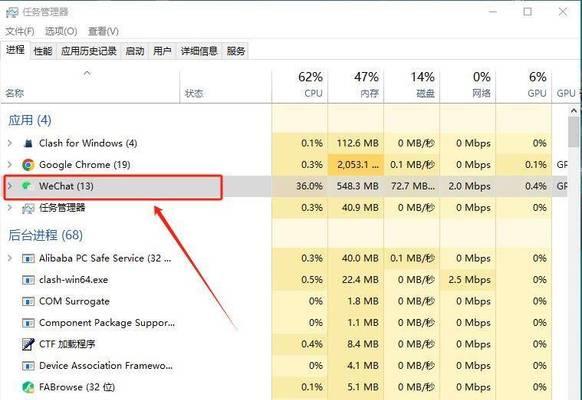The width and height of the screenshot is (582, 400).
Task: Click Clash for Windows memory 112.6 MB
Action: 357,143
